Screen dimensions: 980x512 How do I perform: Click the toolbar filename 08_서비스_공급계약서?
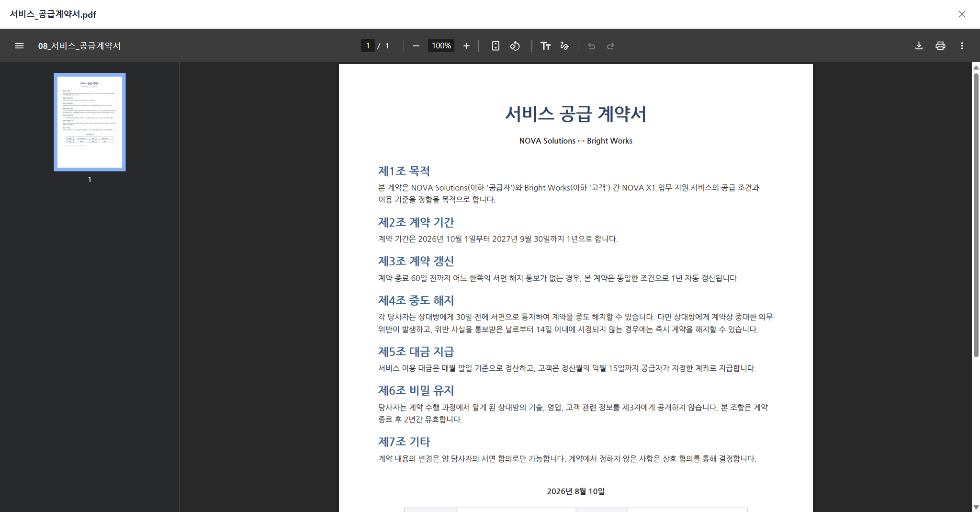click(x=79, y=46)
